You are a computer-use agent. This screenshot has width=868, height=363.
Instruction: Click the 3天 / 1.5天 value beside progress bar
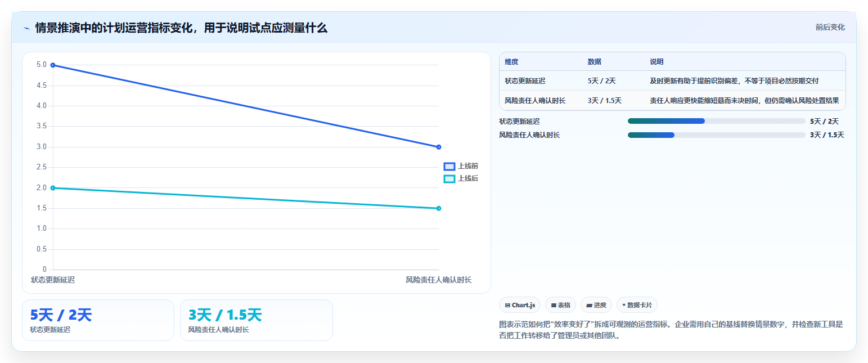[x=827, y=135]
